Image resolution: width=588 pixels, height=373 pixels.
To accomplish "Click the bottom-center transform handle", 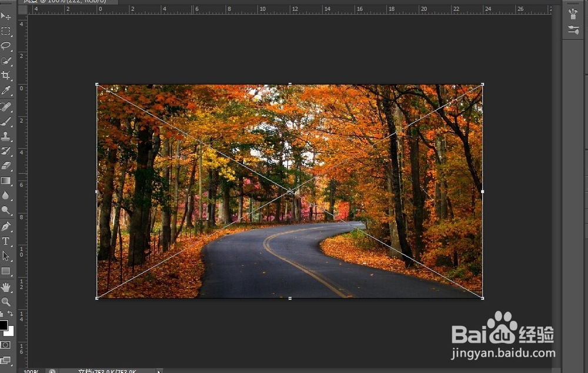I will [x=290, y=298].
